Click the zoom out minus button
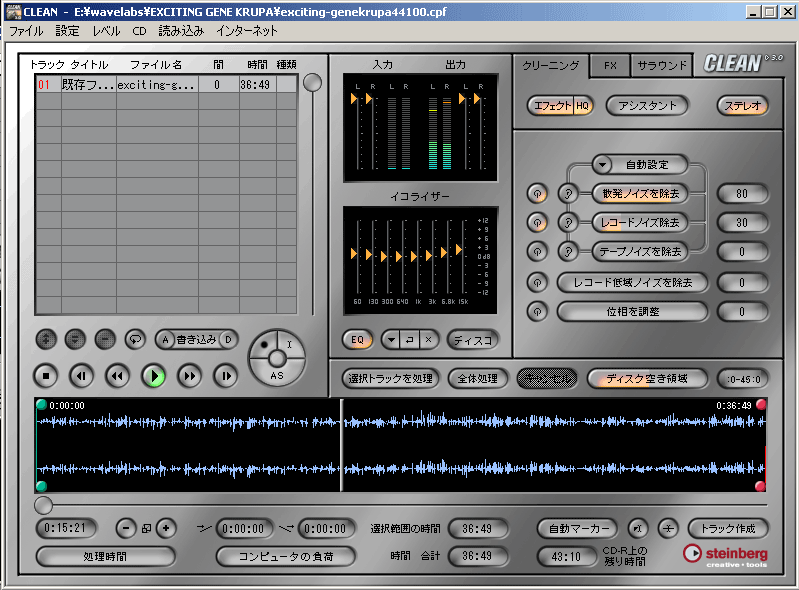 126,528
